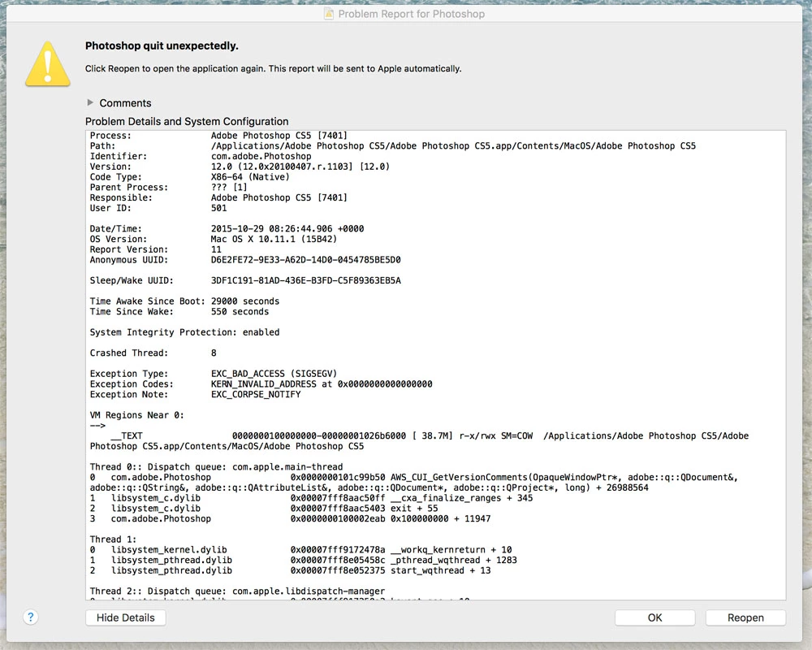812x650 pixels.
Task: Click the 'Crashed Thread:' 8 line
Action: 153,353
